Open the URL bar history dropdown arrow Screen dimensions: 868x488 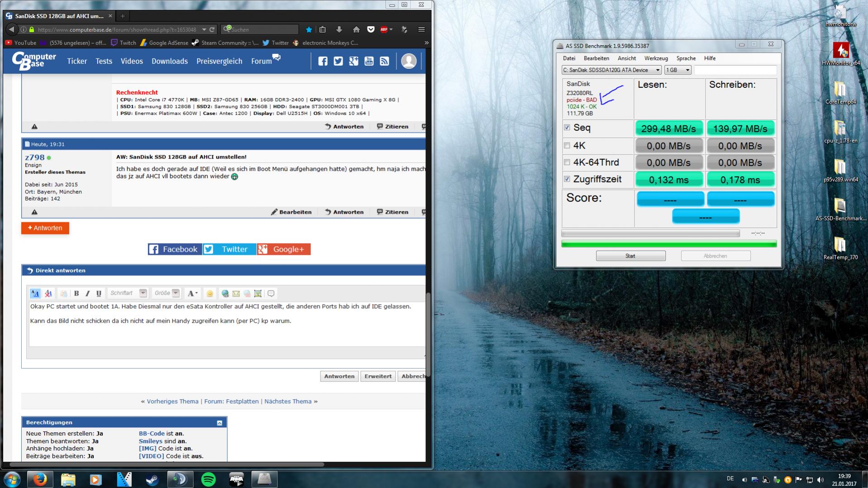204,29
